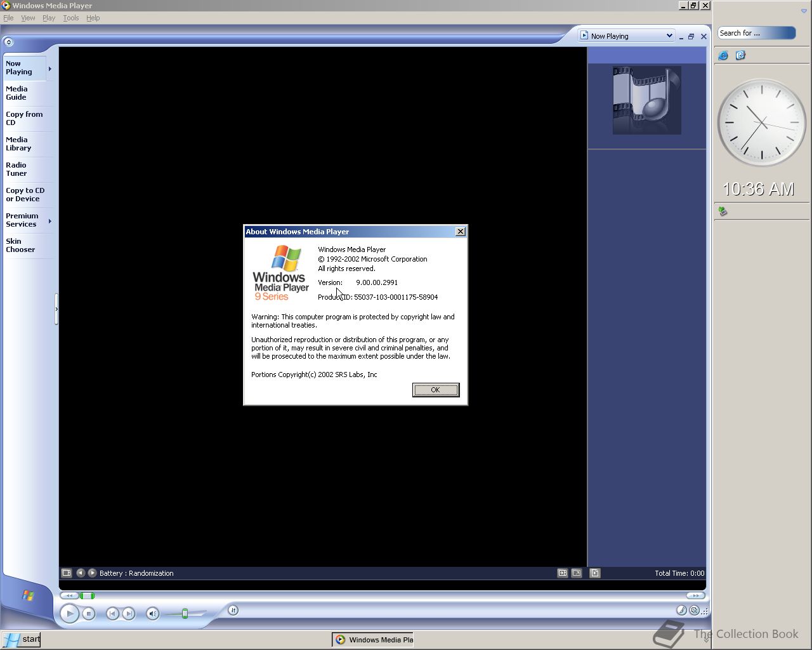Viewport: 812px width, 650px height.
Task: Select the Now Playing taskbar tab
Action: point(24,68)
